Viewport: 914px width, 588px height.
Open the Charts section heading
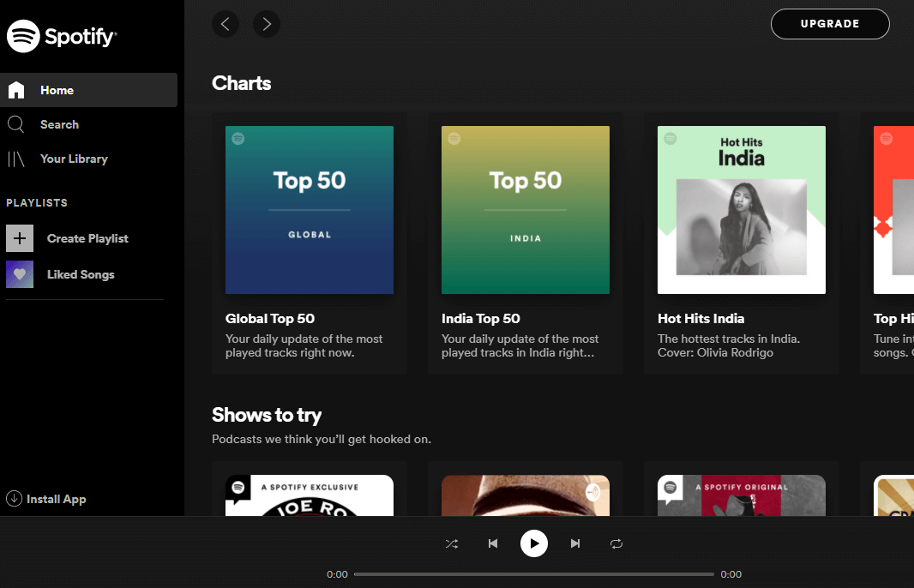coord(241,83)
